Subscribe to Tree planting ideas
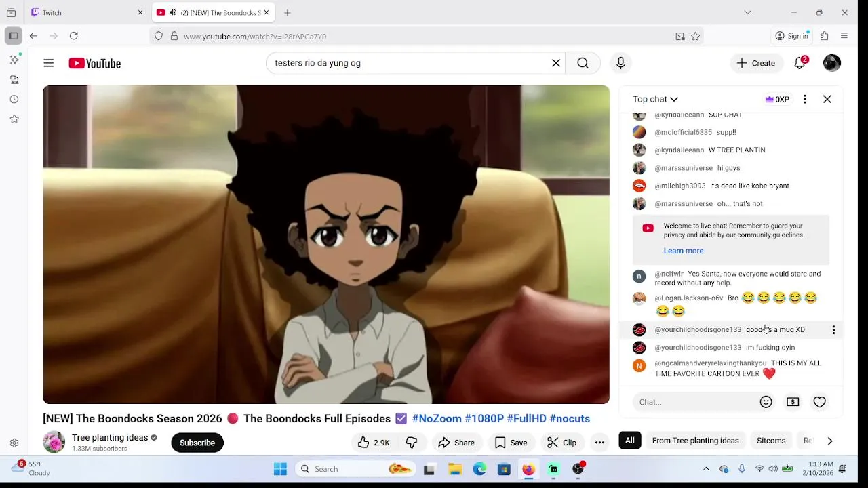 point(197,443)
